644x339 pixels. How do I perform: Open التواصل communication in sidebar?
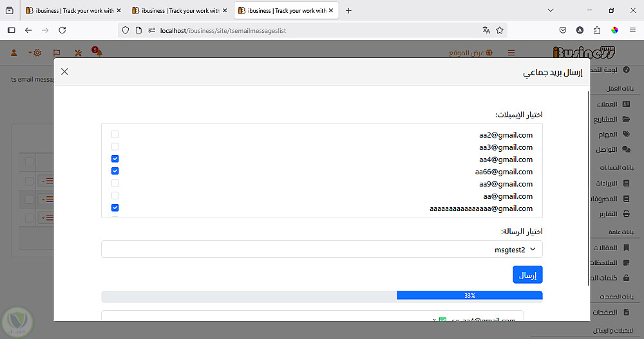coord(613,149)
